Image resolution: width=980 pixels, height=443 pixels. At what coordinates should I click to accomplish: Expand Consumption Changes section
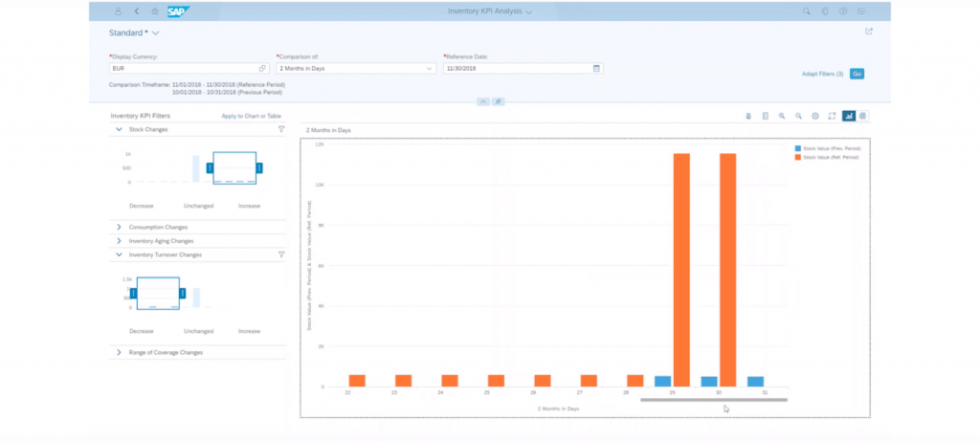point(120,227)
